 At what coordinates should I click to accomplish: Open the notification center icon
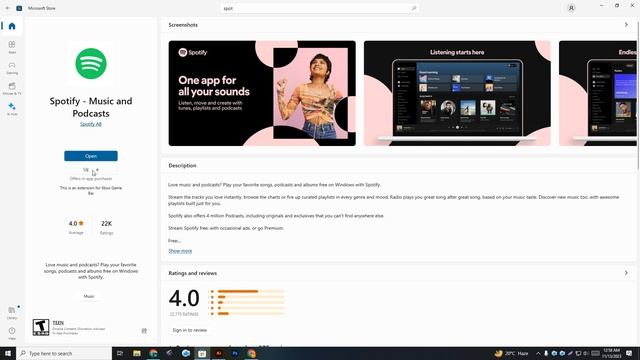629,353
